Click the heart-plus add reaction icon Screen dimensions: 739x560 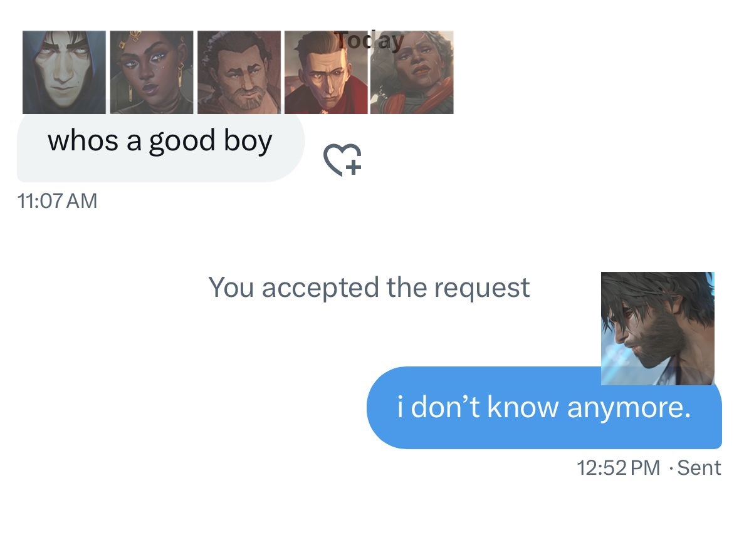pyautogui.click(x=343, y=159)
